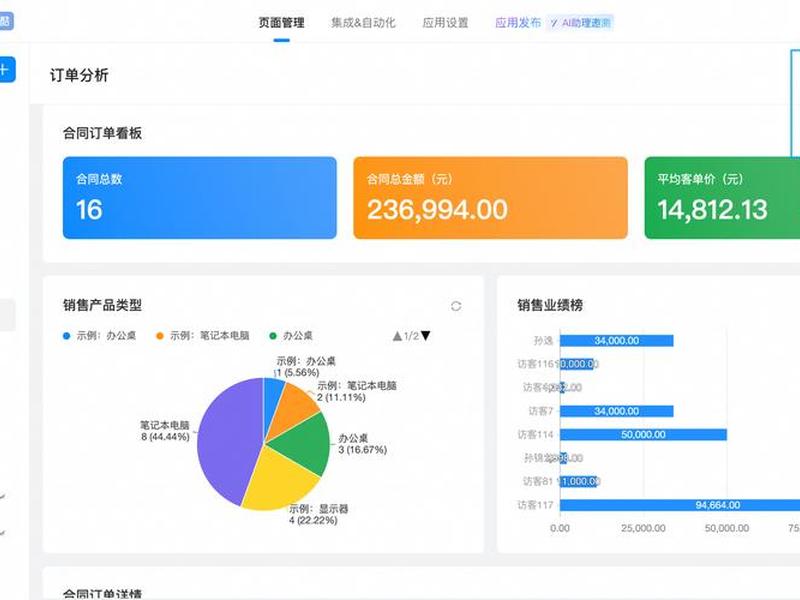The height and width of the screenshot is (600, 800).
Task: Click the 访客117 bar showing 94,664.00
Action: coord(680,505)
